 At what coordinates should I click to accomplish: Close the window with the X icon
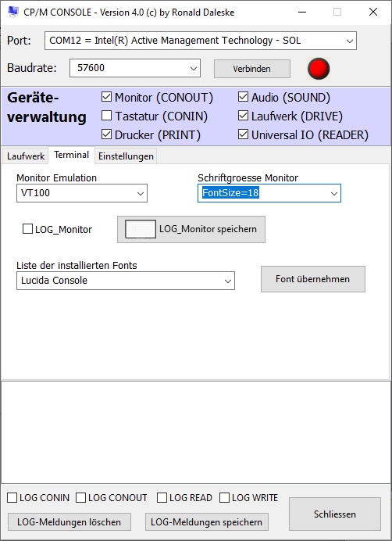coord(373,12)
